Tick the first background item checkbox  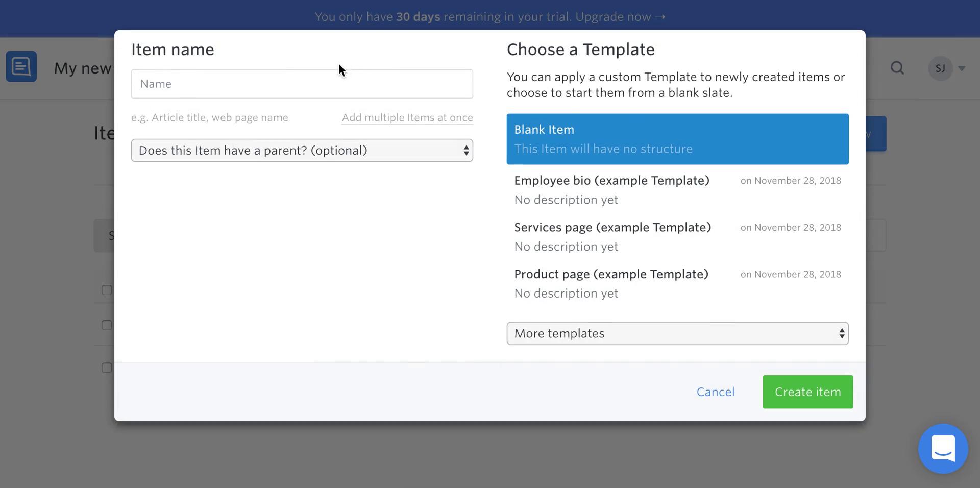107,290
